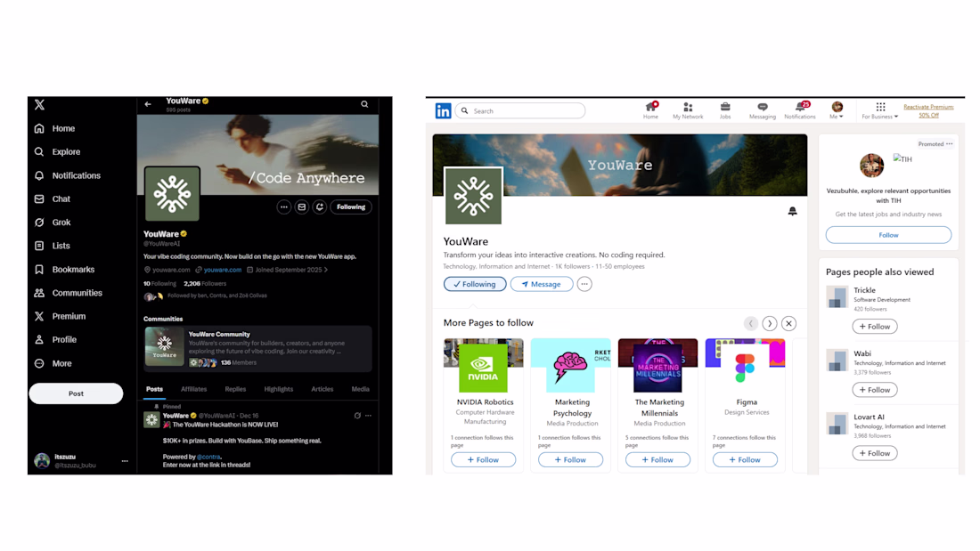Open LinkedIn Notifications

800,110
